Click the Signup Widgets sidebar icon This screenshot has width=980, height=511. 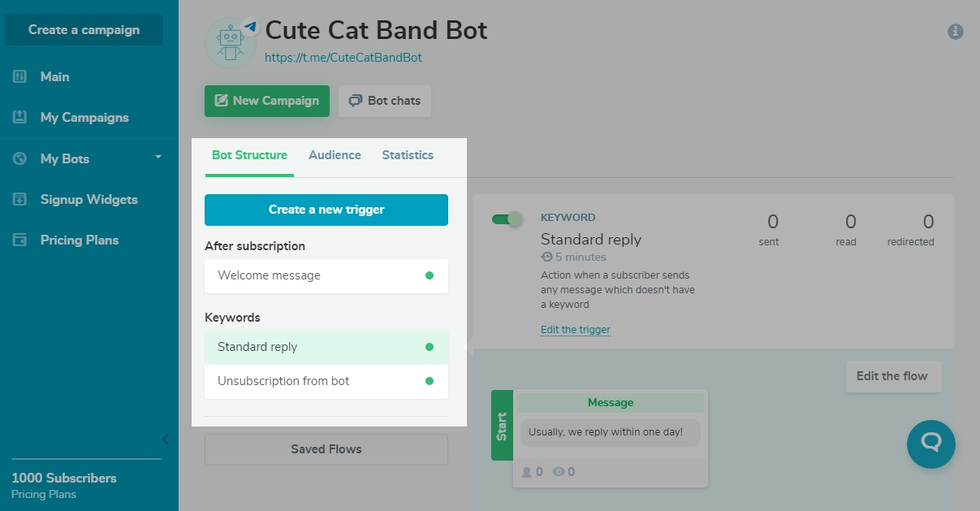[20, 199]
